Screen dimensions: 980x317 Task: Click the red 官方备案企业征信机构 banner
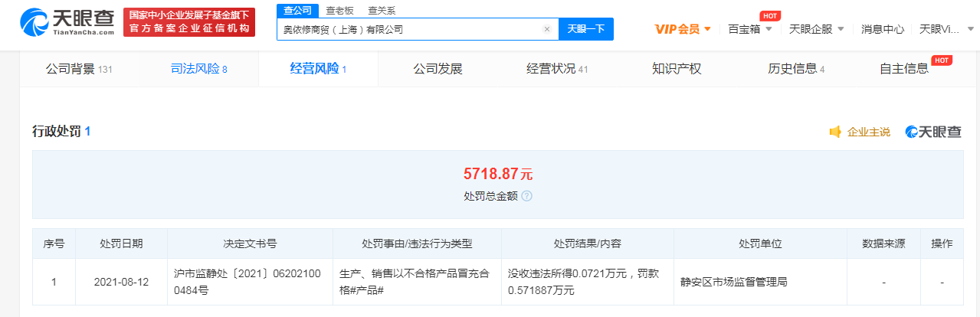pos(189,23)
